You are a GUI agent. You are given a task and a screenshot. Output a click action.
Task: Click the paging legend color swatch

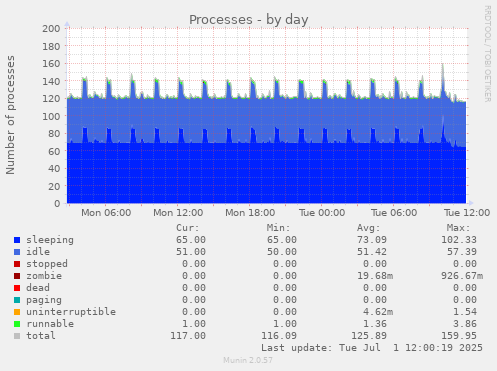click(x=17, y=300)
